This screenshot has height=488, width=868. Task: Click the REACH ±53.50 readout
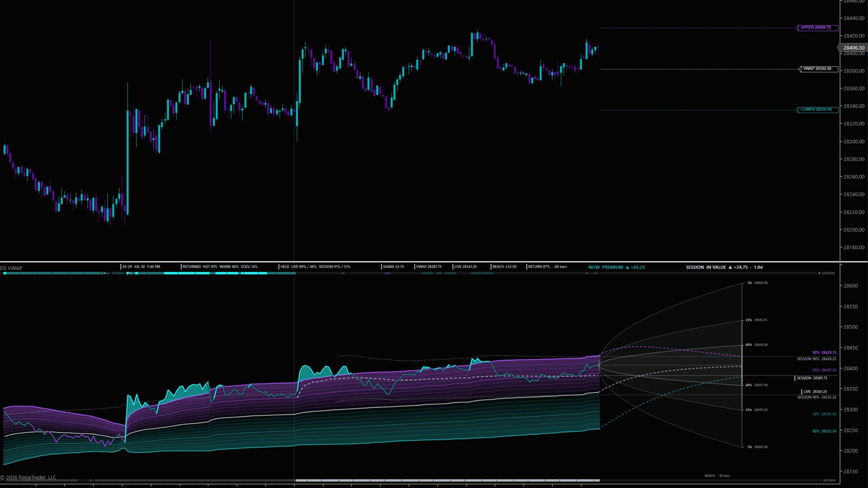(504, 267)
